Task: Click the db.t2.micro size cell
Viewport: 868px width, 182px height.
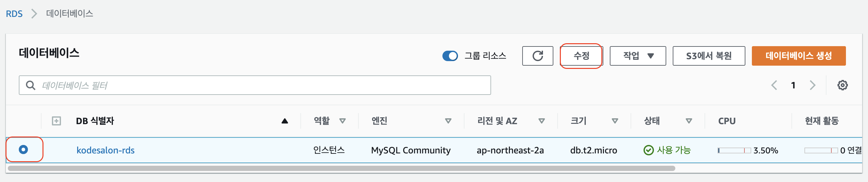Action: pyautogui.click(x=593, y=150)
